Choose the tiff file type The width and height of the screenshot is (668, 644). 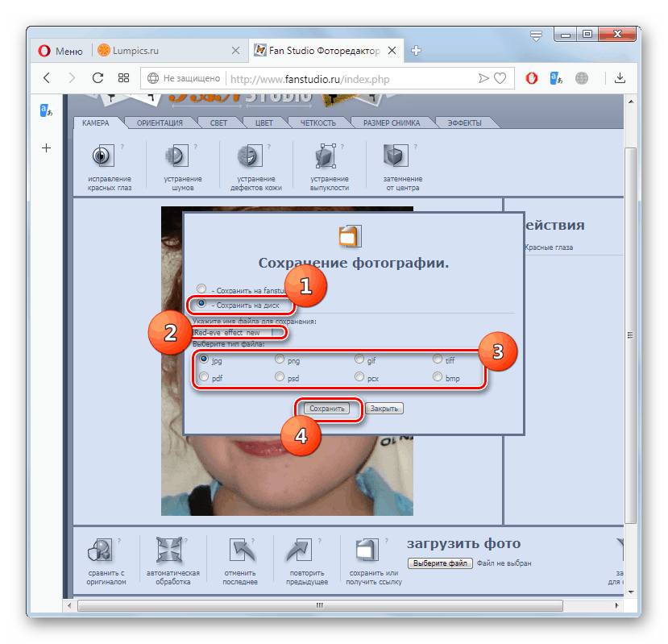click(438, 359)
